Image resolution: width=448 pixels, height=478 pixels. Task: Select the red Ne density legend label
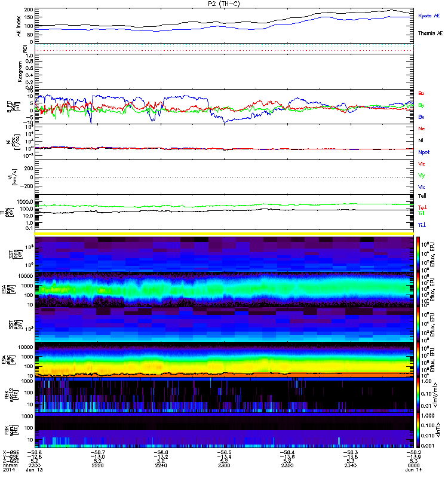coord(422,128)
